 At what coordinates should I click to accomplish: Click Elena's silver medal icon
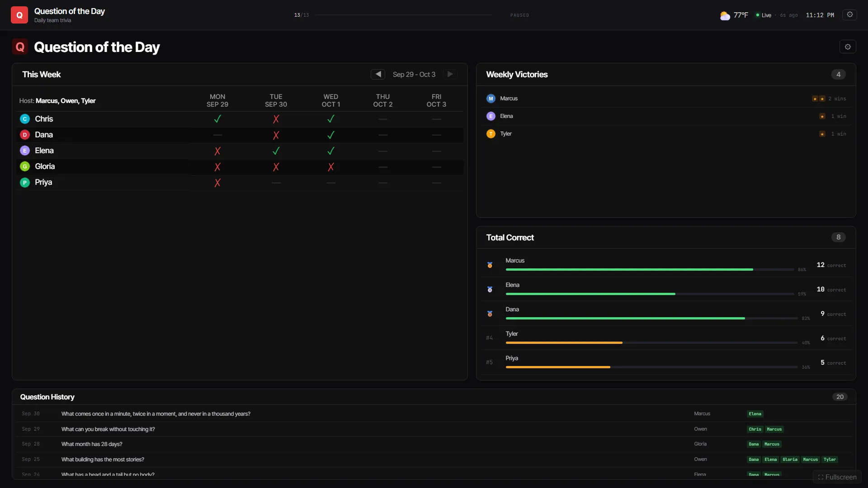pos(490,289)
